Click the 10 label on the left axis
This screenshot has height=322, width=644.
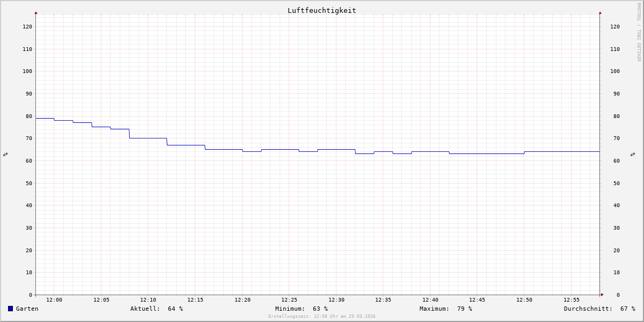tap(29, 272)
